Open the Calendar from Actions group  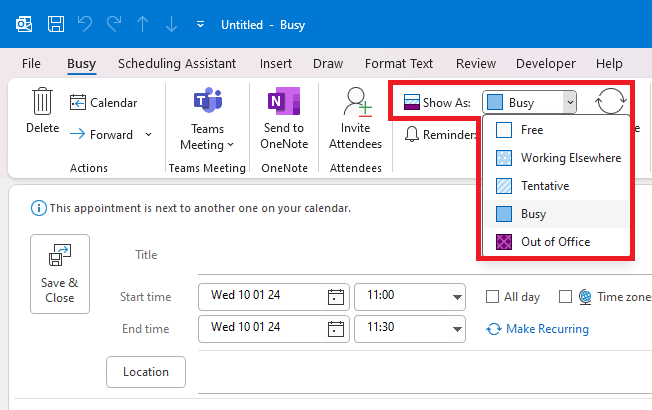tap(104, 102)
